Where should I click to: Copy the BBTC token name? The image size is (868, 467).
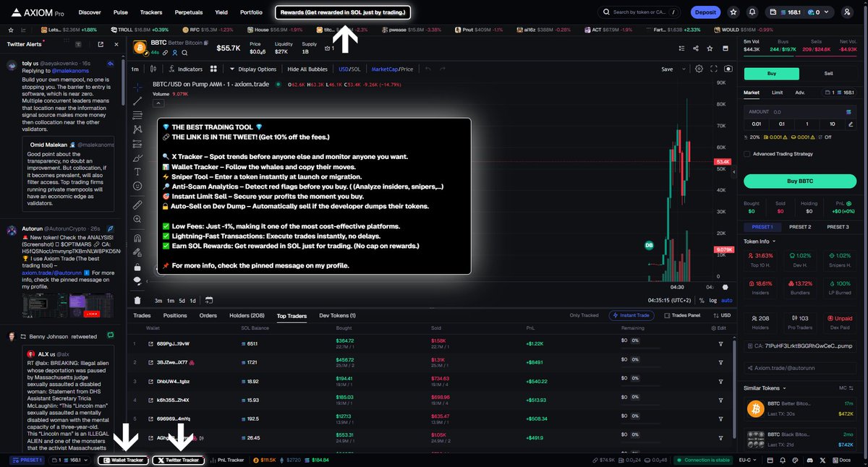(206, 44)
